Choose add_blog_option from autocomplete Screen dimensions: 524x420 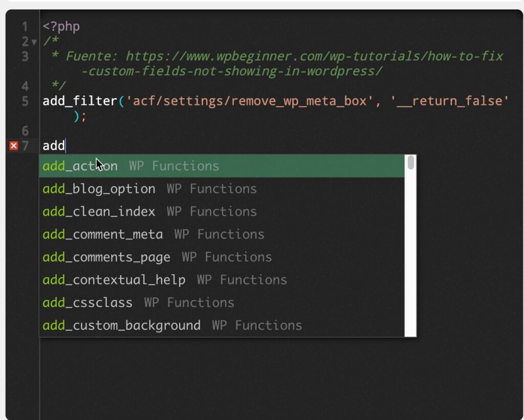[99, 189]
